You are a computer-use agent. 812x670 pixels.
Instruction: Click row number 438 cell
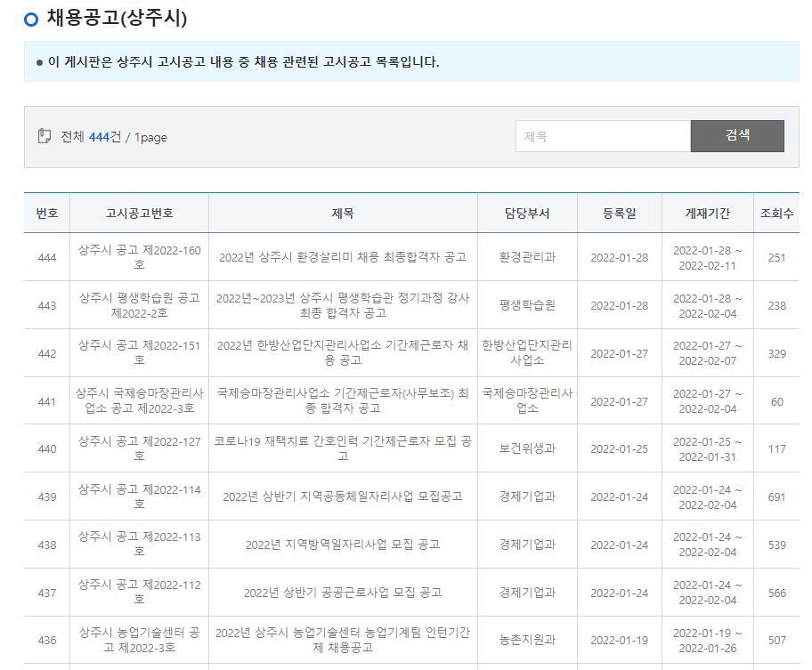click(x=47, y=545)
